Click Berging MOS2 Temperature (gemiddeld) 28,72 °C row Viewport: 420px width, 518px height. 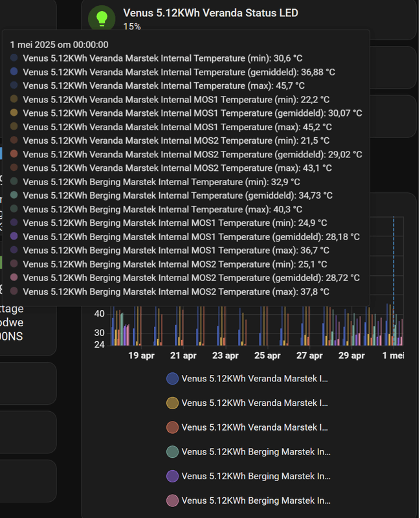184,278
